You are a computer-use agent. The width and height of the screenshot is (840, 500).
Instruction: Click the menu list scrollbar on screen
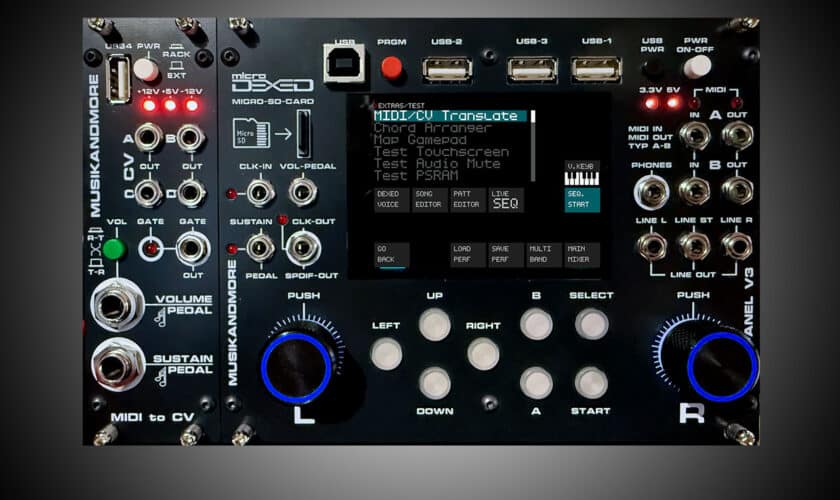(533, 146)
